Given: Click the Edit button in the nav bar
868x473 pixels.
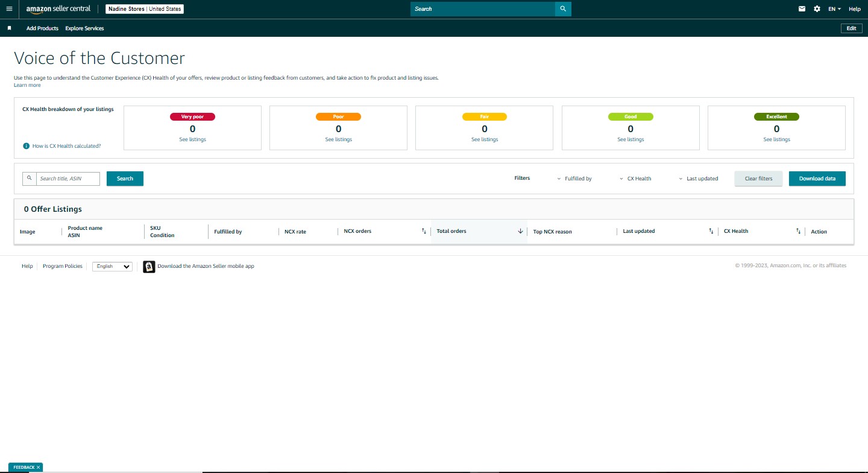Looking at the screenshot, I should [851, 28].
